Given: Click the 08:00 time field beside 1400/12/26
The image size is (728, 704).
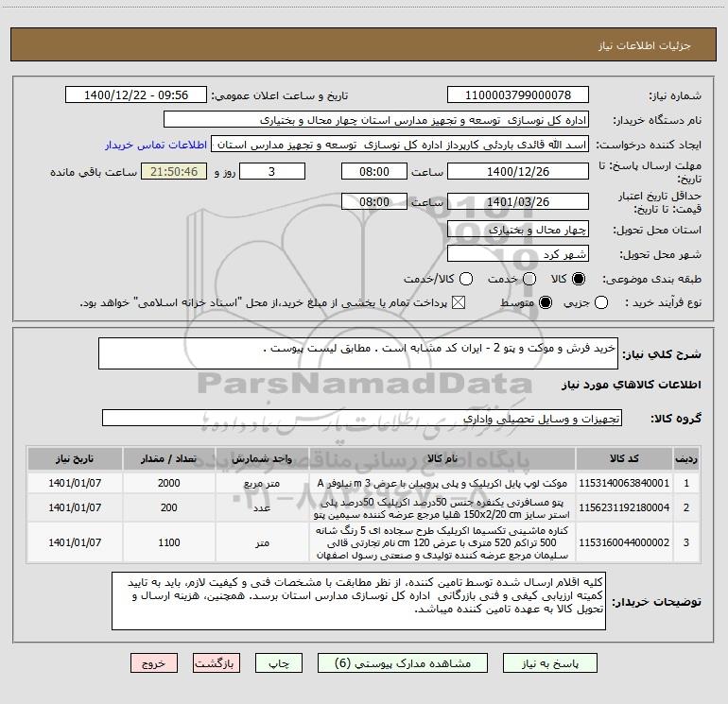Looking at the screenshot, I should (374, 171).
